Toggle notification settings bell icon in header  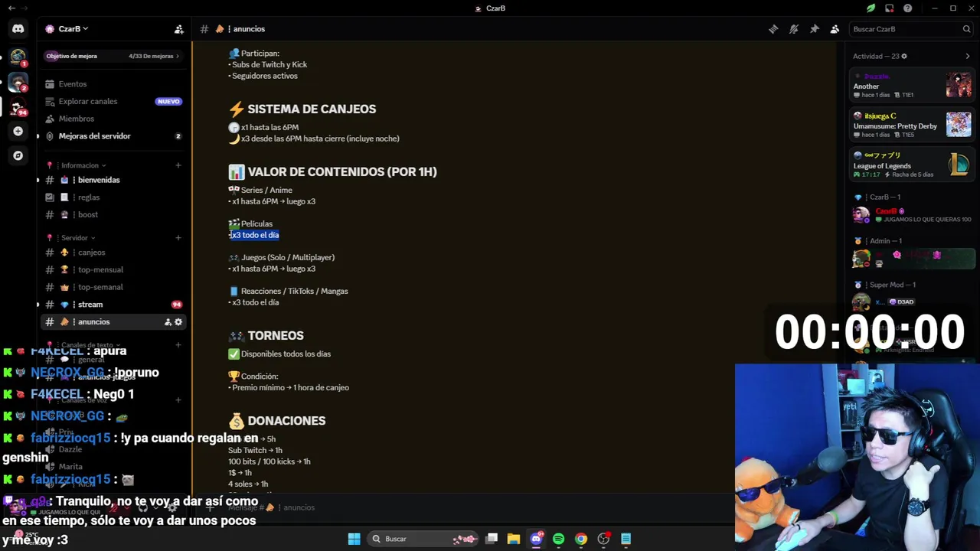pyautogui.click(x=794, y=29)
